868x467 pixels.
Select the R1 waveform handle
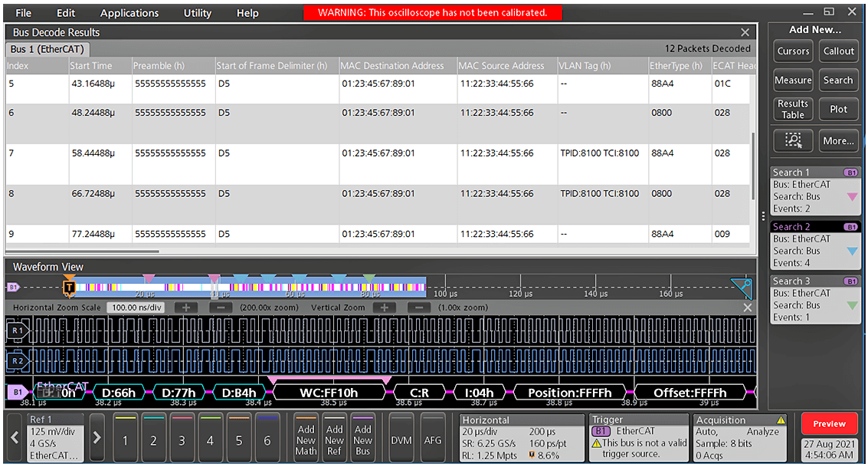click(17, 331)
